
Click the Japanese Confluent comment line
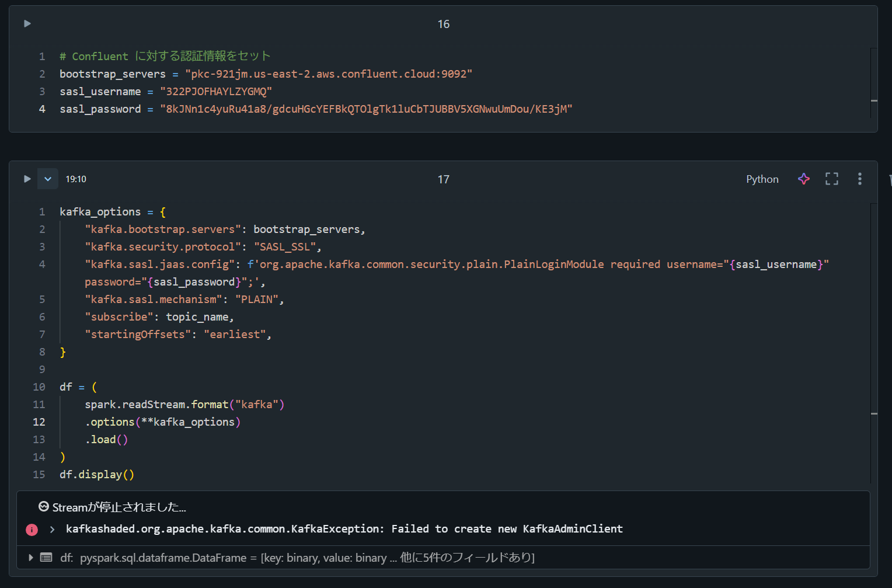click(165, 56)
